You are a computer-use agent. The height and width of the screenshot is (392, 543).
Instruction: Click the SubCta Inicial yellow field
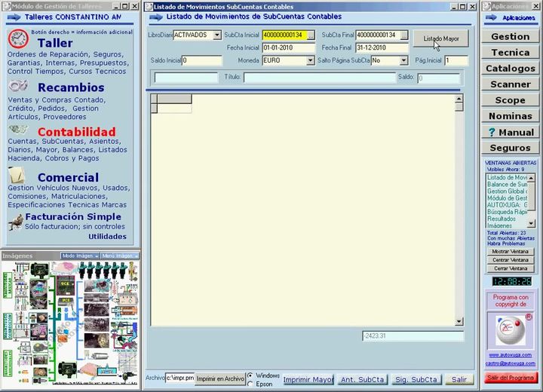tap(284, 35)
